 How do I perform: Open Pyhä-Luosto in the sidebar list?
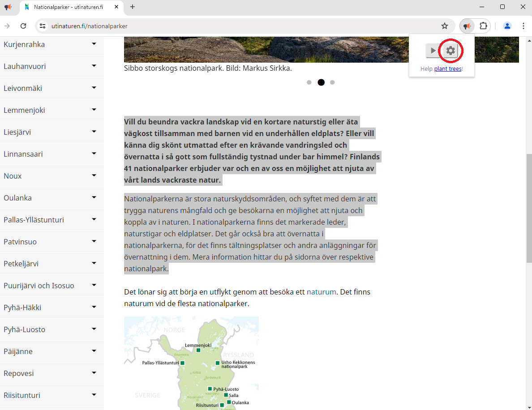click(25, 329)
